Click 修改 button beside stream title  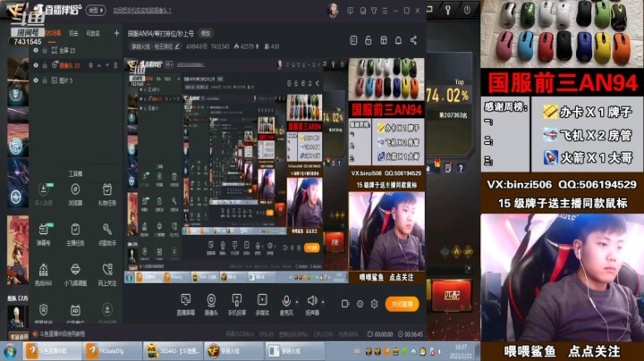206,33
